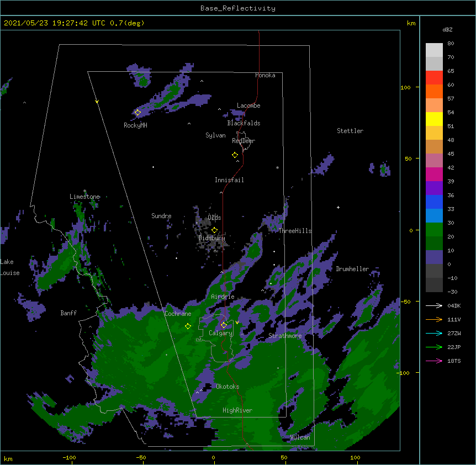Click the 45 dBZ value in legend
476x465 pixels.
[451, 154]
